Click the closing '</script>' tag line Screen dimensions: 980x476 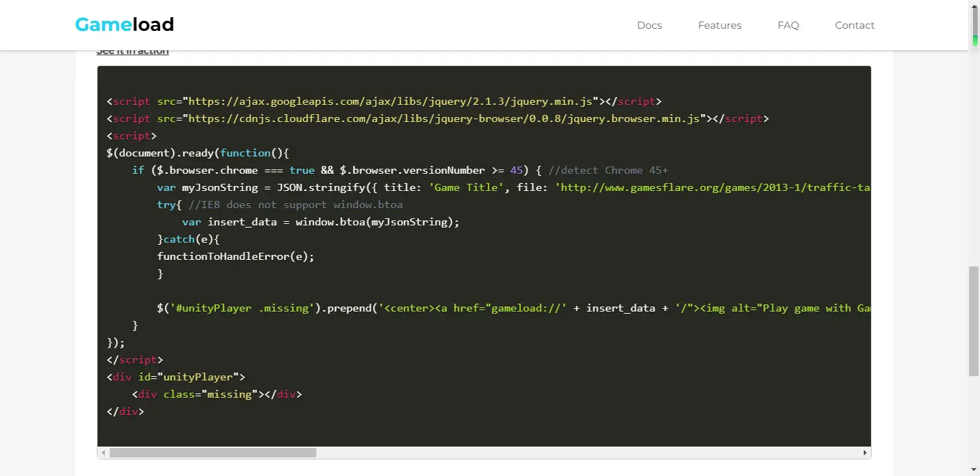click(x=135, y=360)
